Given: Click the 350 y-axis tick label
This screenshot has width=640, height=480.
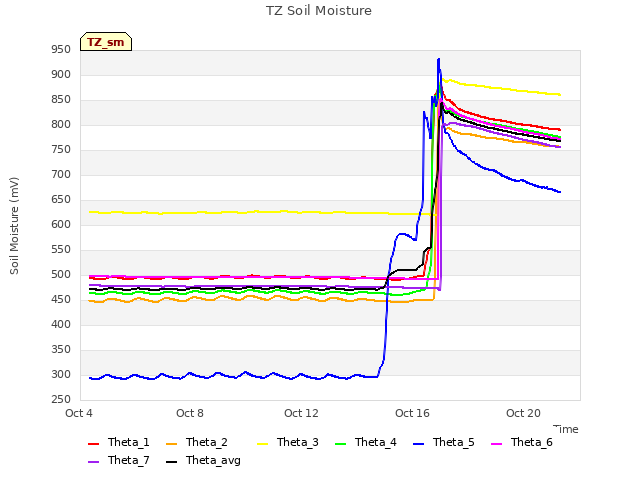Looking at the screenshot, I should (x=61, y=350).
